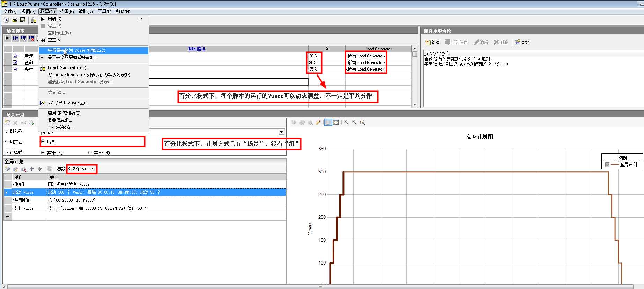Open the 计划名称 dropdown arrow

click(281, 132)
